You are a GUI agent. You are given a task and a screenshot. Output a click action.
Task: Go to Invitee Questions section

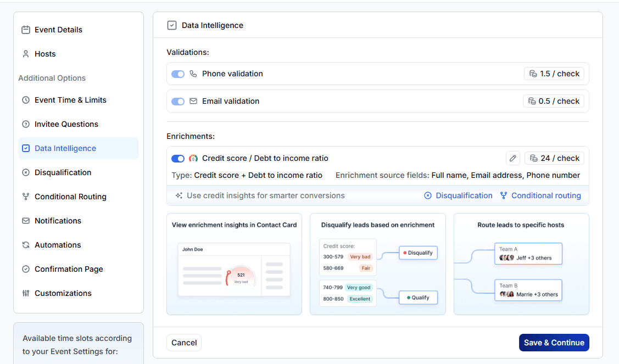66,124
